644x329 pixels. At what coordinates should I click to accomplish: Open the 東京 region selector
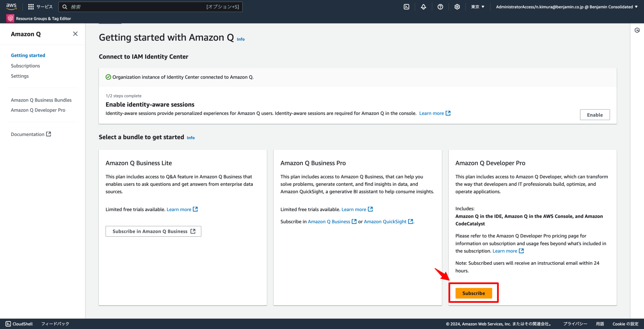pos(477,7)
